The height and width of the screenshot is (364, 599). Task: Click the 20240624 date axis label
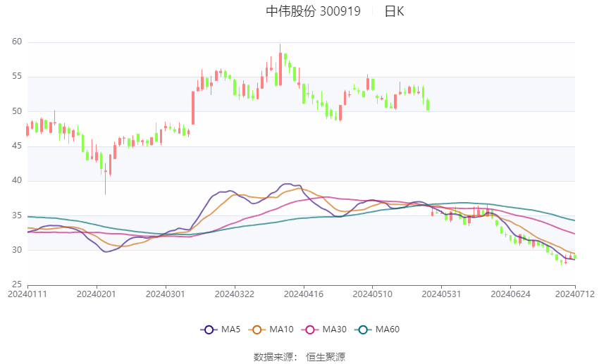(510, 294)
